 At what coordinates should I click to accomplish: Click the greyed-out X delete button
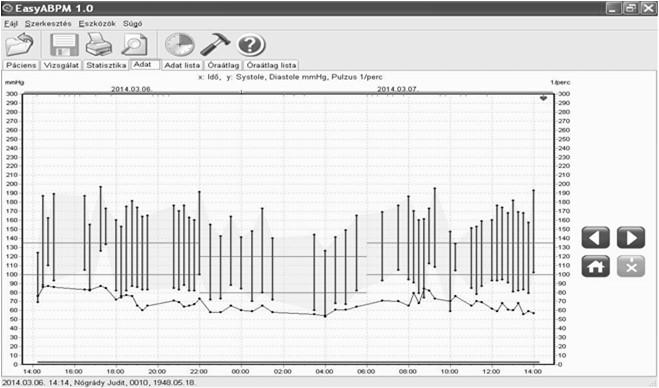(631, 266)
